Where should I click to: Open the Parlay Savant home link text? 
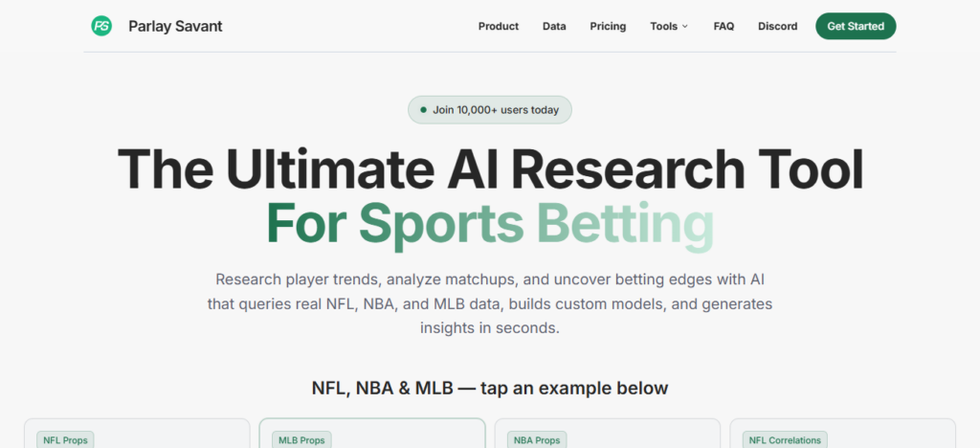coord(175,26)
